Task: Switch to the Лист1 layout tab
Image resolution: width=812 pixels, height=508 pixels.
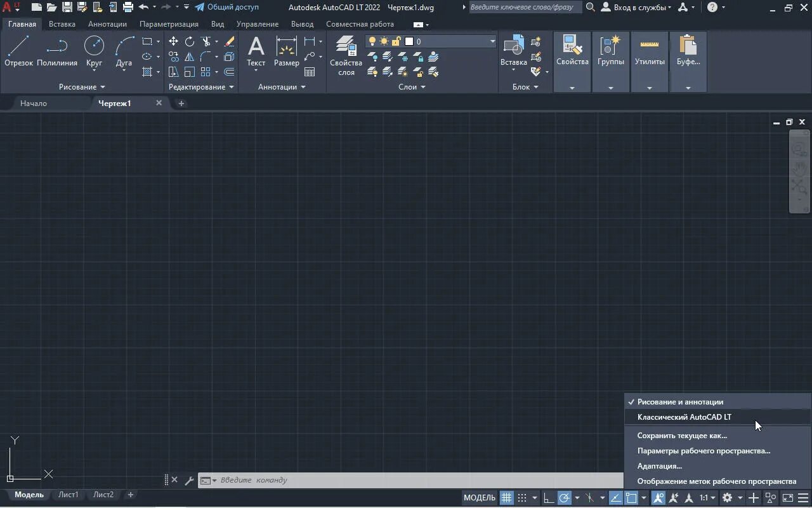Action: 69,495
